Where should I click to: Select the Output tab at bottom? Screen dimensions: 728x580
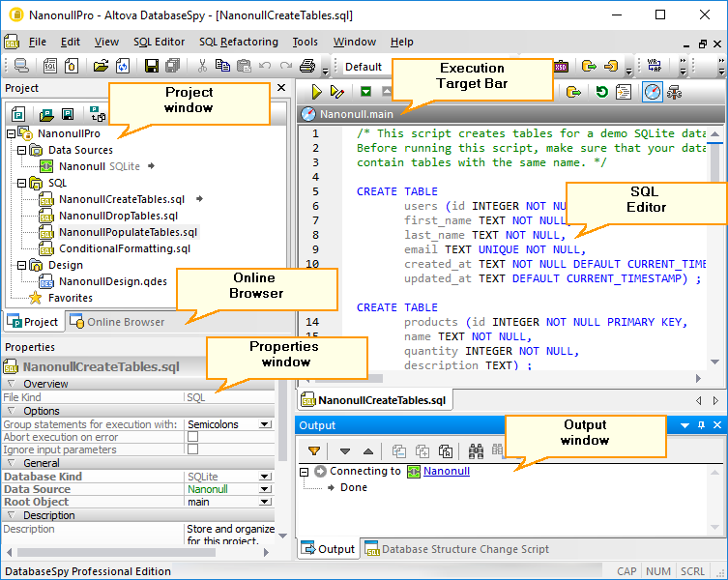coord(328,549)
